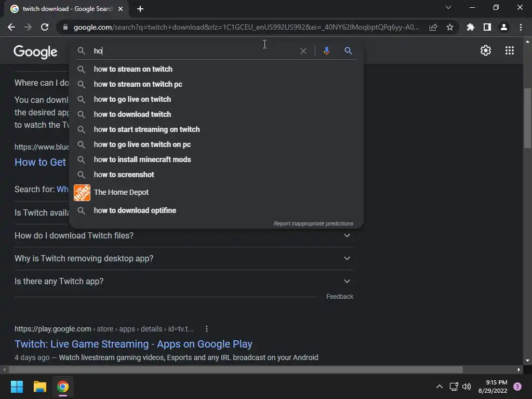Click the Google logo

click(35, 52)
